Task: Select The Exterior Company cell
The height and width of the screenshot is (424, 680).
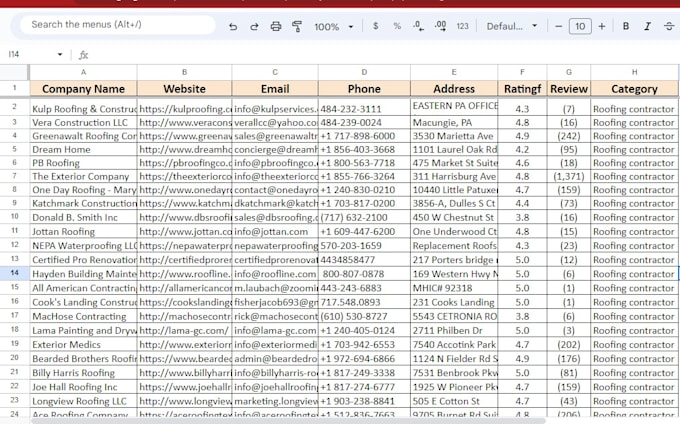Action: pyautogui.click(x=83, y=176)
